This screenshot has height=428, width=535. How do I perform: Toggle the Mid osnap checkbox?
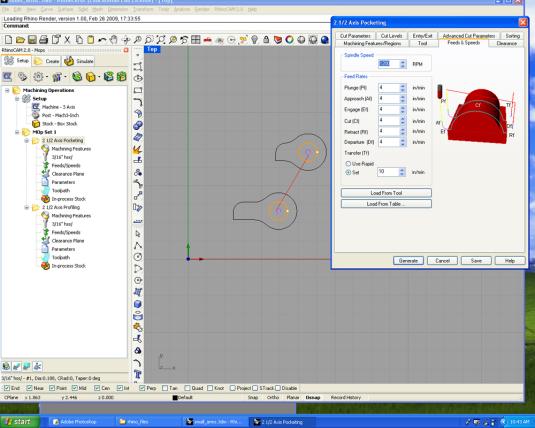coord(74,388)
